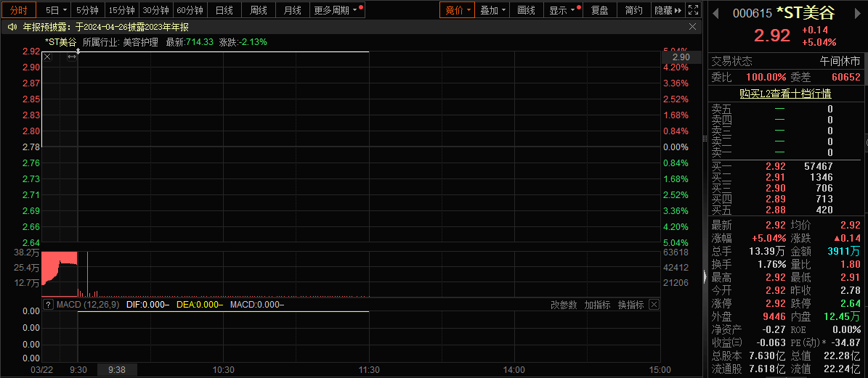Toggle 隐藏 to hide the side panel

(x=667, y=10)
